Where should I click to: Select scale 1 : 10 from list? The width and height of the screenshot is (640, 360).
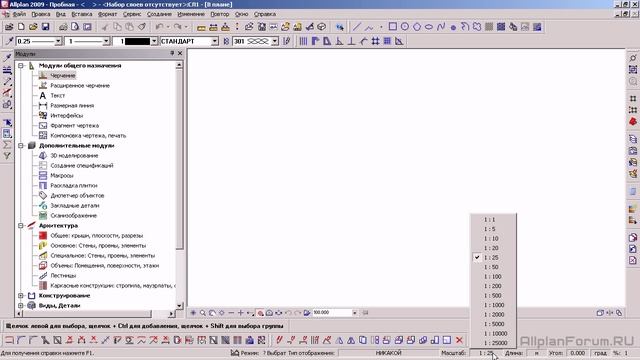(x=493, y=238)
